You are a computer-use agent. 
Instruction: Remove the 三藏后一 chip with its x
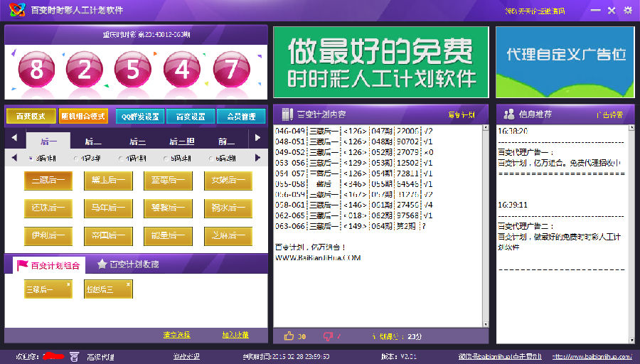[x=68, y=284]
